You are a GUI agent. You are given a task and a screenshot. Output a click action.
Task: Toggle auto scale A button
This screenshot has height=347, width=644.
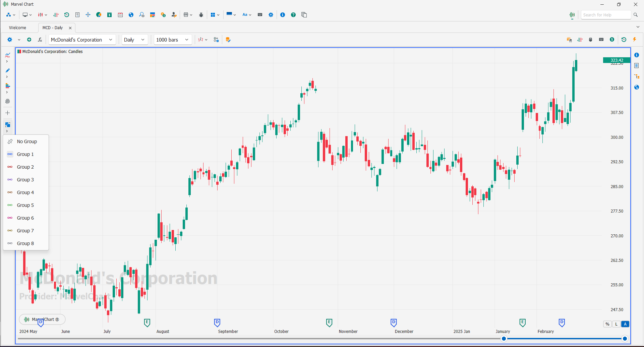(x=625, y=324)
